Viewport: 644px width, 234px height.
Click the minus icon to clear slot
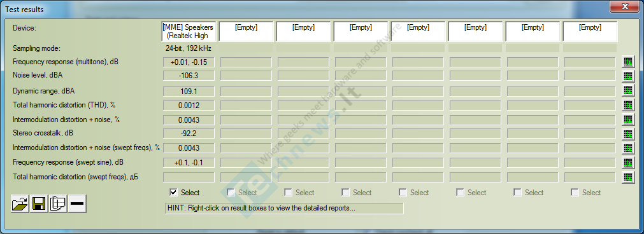tap(77, 203)
